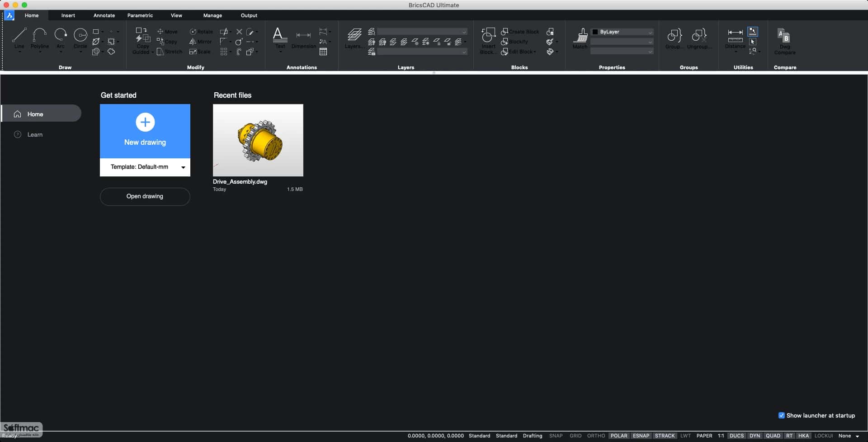Open the Dwg Compare tool
The image size is (868, 442).
pyautogui.click(x=784, y=41)
